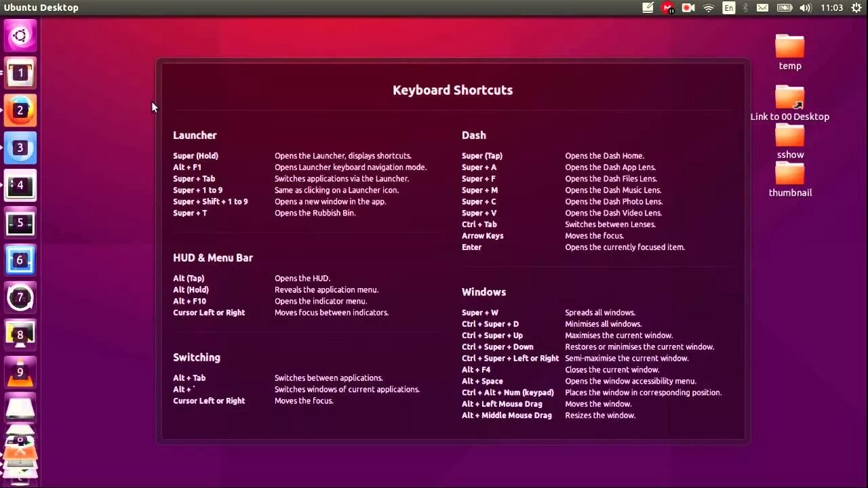Click the Ctrl + Tab shortcut text
This screenshot has width=868, height=488.
pyautogui.click(x=479, y=224)
